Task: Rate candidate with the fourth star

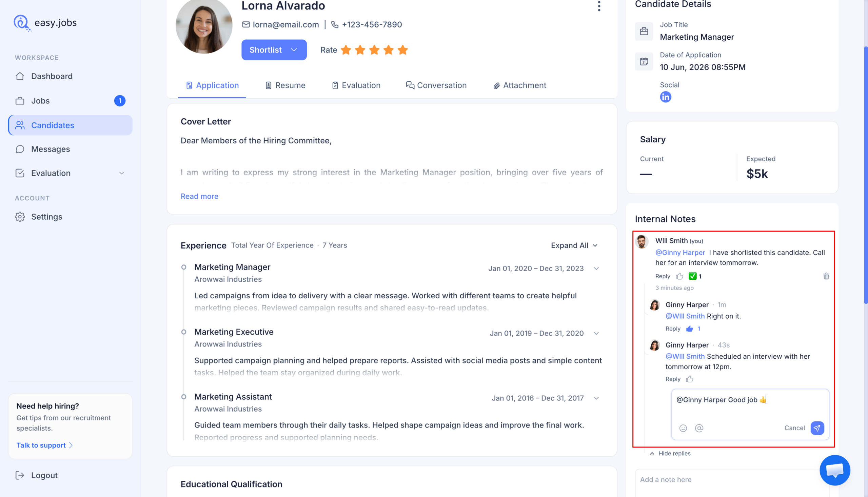Action: [389, 50]
